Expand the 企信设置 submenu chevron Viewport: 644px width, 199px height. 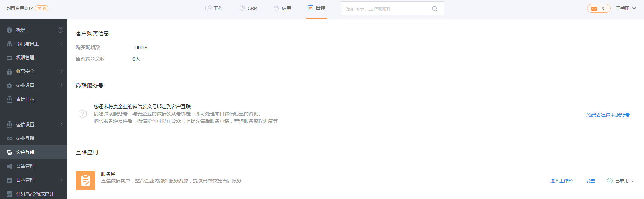(x=61, y=124)
